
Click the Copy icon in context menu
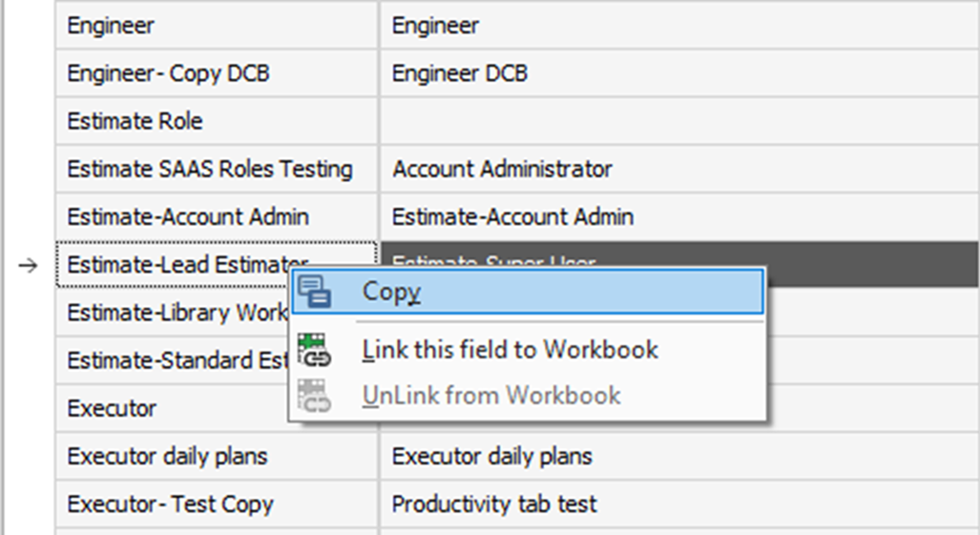[315, 292]
